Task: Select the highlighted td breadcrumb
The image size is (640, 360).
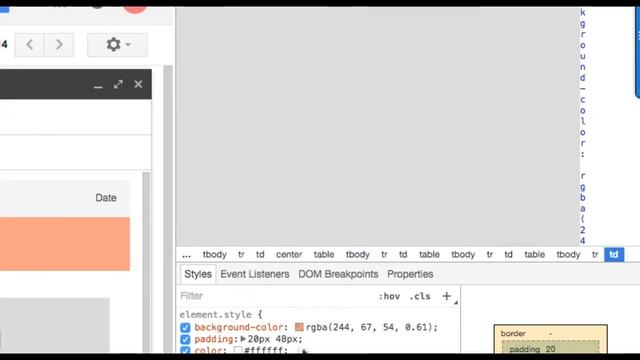Action: pos(614,254)
